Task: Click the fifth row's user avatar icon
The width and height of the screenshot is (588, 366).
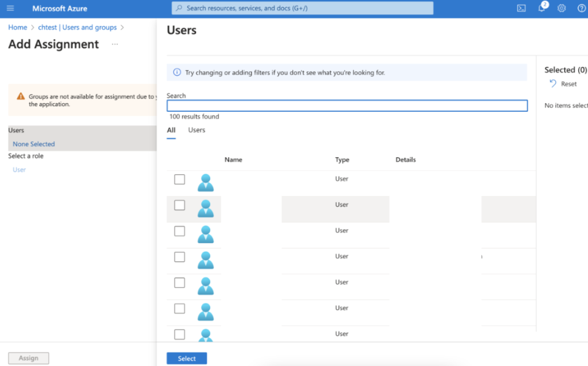Action: (205, 286)
